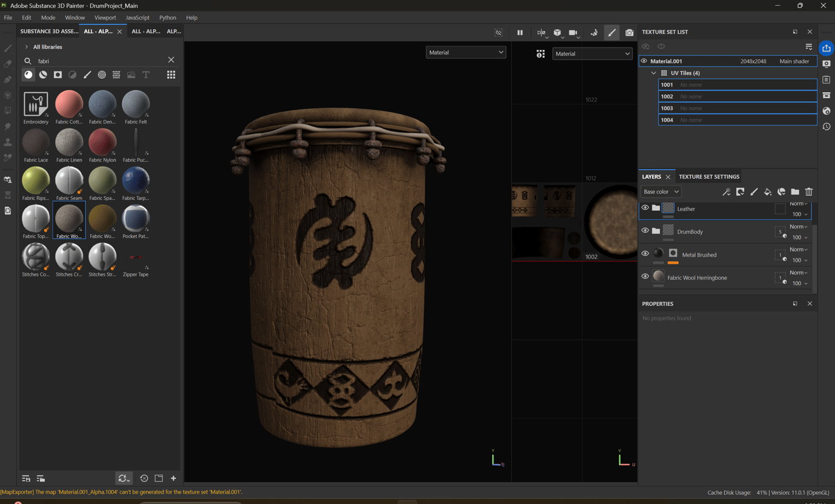Screen dimensions: 835x504
Task: Toggle visibility of Metal Brushed layer
Action: [x=645, y=254]
